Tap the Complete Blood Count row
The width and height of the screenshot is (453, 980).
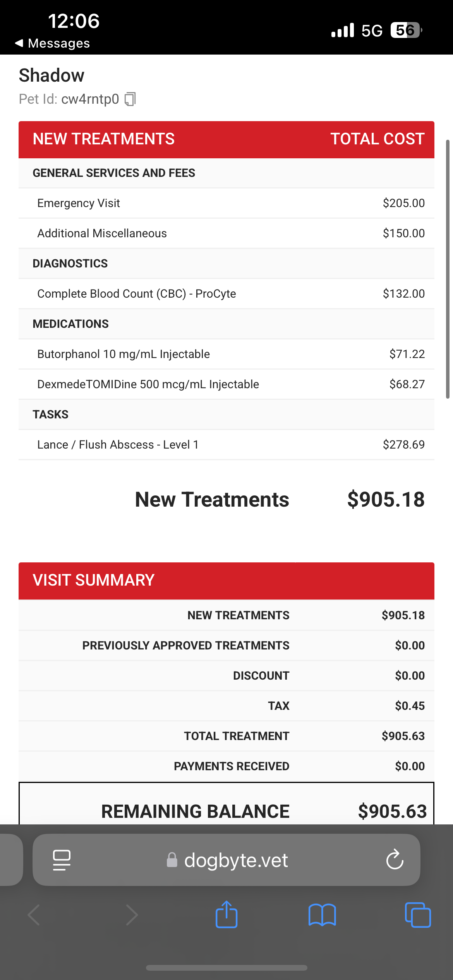[226, 294]
